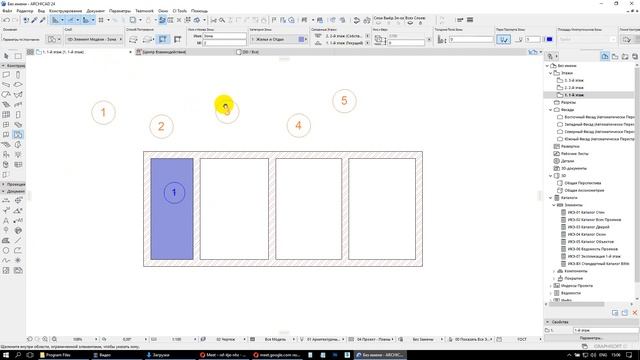Viewport: 640px width, 360px height.
Task: Select the Wall tool
Action: 6,75
